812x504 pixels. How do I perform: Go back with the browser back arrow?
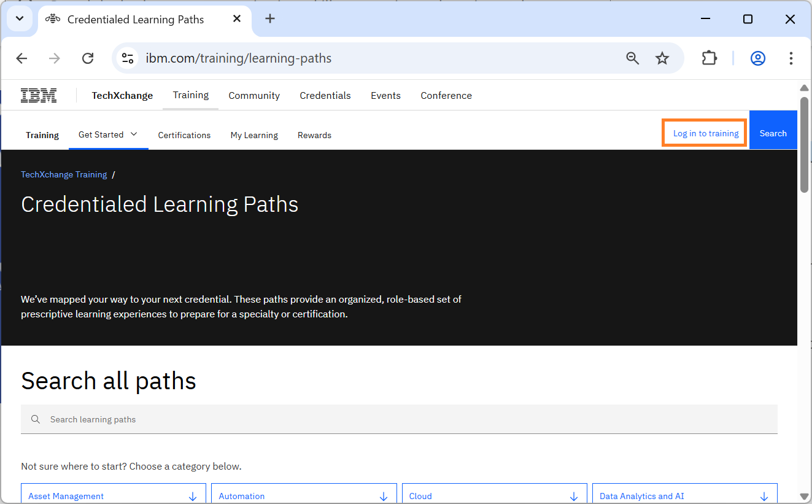pyautogui.click(x=21, y=58)
